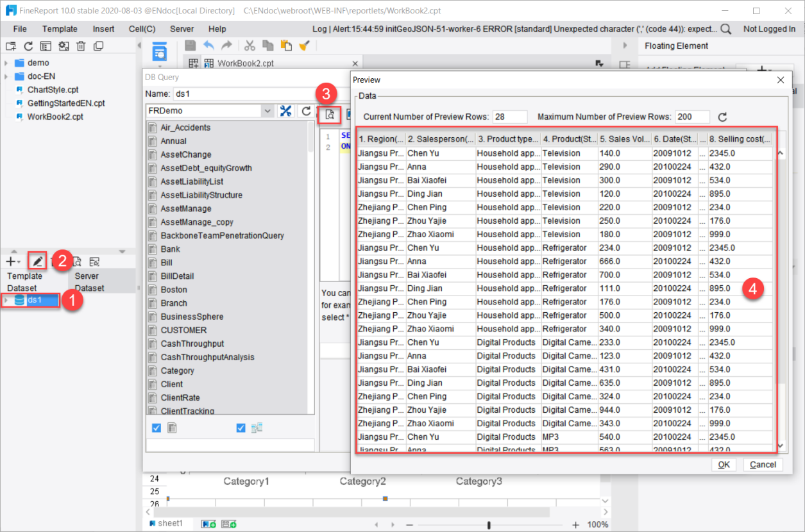Click the zoom out minus button
This screenshot has width=805, height=532.
[410, 525]
